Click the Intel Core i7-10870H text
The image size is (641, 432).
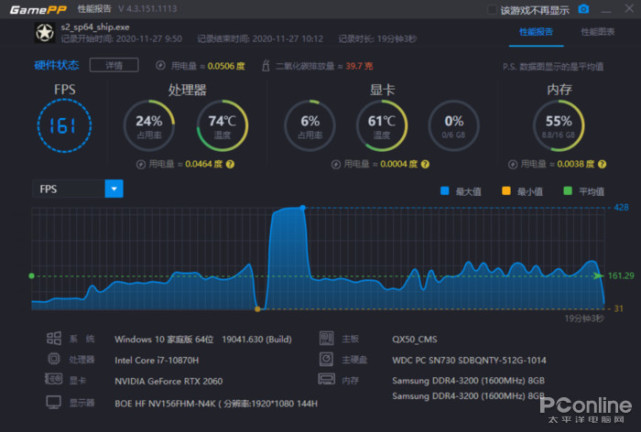pyautogui.click(x=157, y=360)
